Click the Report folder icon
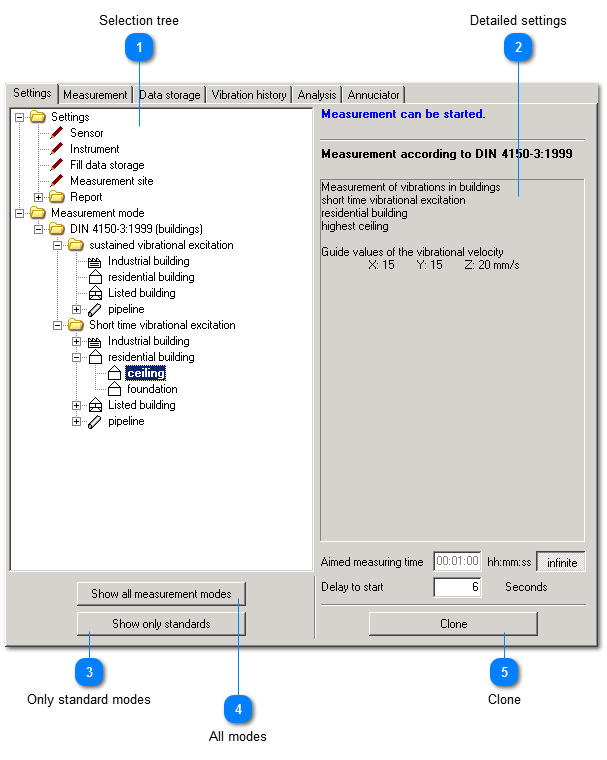Image resolution: width=607 pixels, height=760 pixels. point(57,197)
